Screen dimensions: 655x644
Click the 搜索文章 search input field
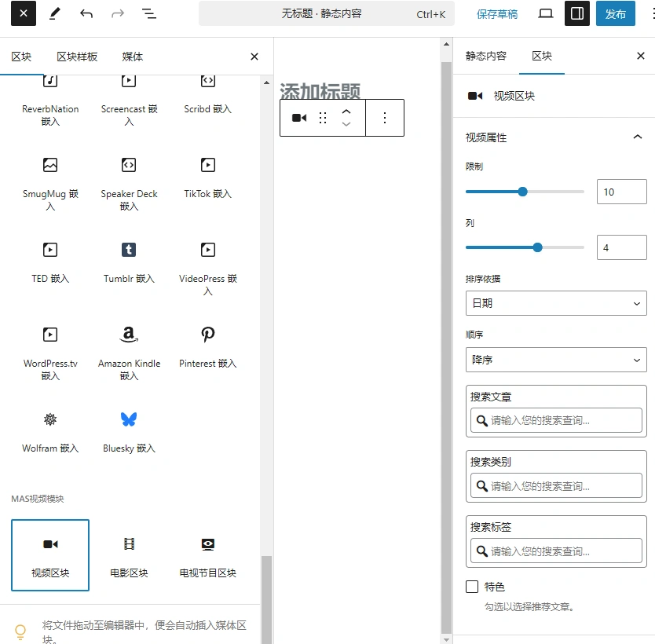pyautogui.click(x=555, y=420)
